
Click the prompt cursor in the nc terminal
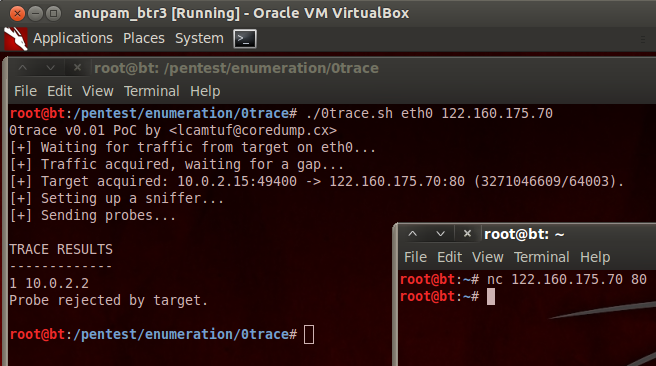[x=491, y=297]
